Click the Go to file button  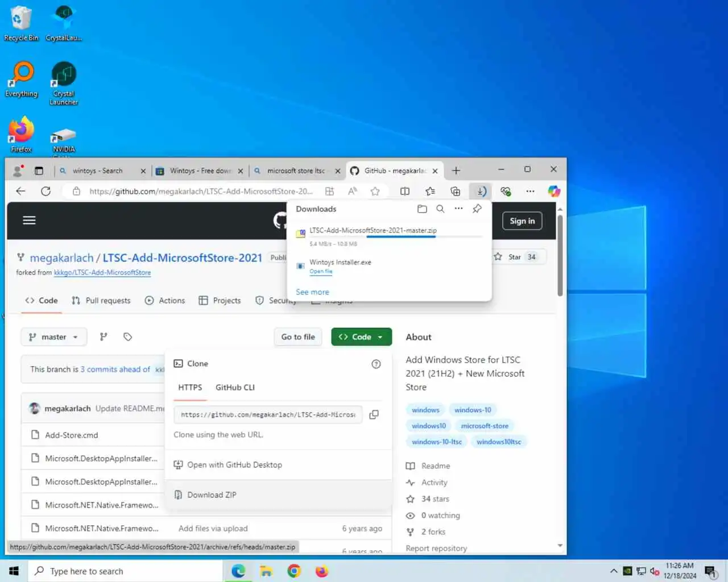pos(298,337)
